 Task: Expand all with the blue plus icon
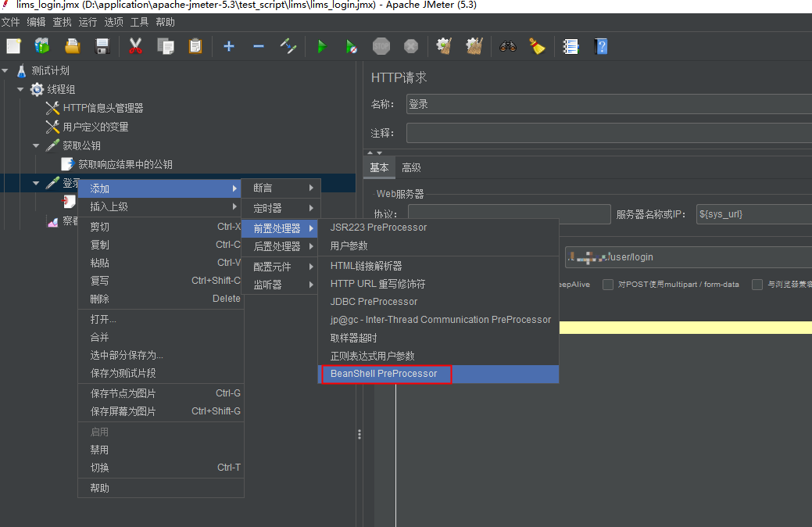(x=229, y=46)
